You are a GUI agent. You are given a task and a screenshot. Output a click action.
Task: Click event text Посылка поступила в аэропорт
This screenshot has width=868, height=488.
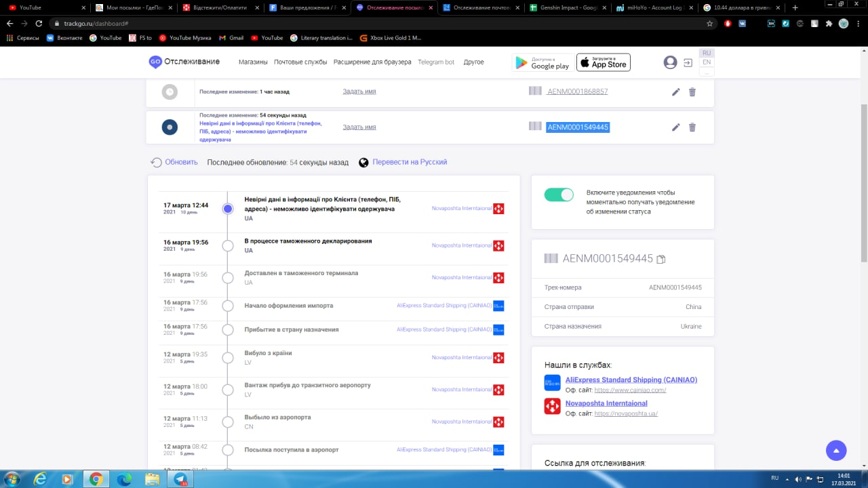tap(292, 450)
